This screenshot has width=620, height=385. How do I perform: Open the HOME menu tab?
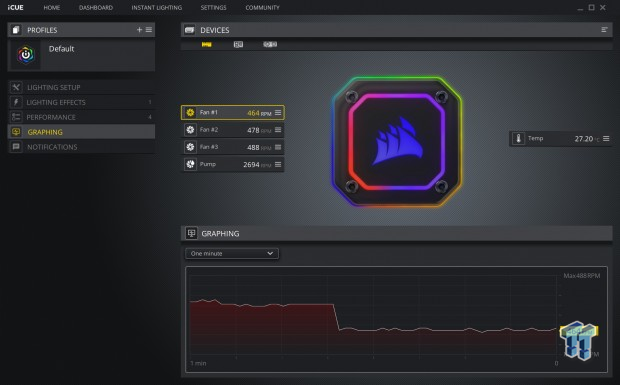pyautogui.click(x=51, y=8)
